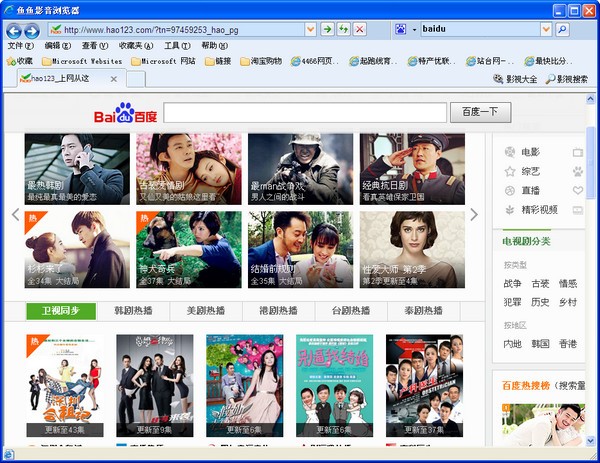Click the 古装 category link
Viewport: 600px width, 463px height.
[540, 284]
